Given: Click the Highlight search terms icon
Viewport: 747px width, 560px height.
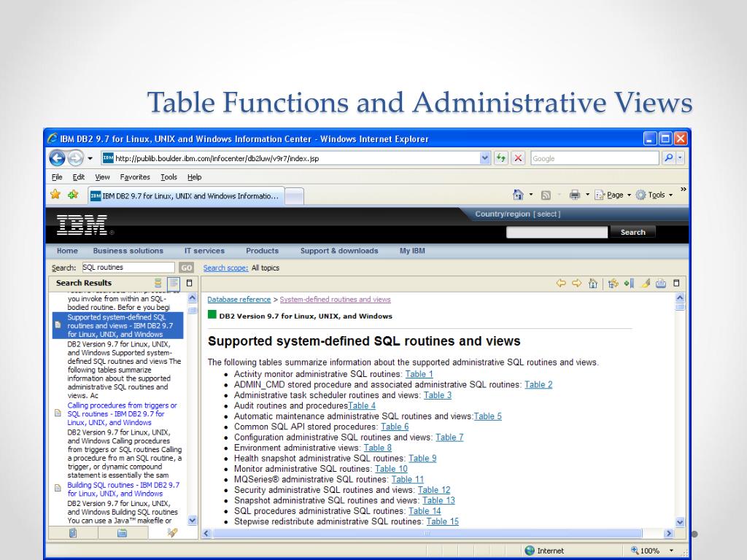Looking at the screenshot, I should 646,284.
